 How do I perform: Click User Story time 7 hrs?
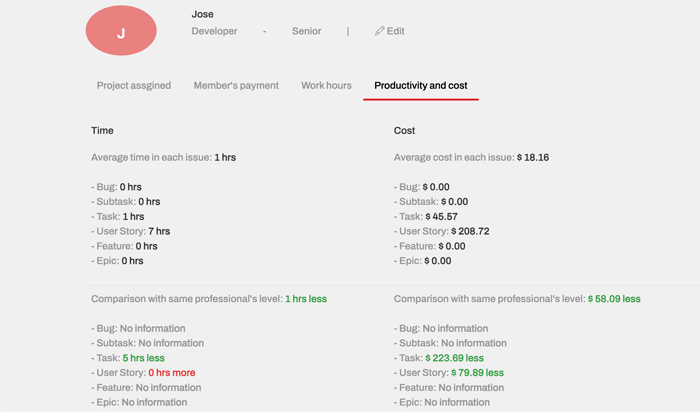tap(159, 231)
